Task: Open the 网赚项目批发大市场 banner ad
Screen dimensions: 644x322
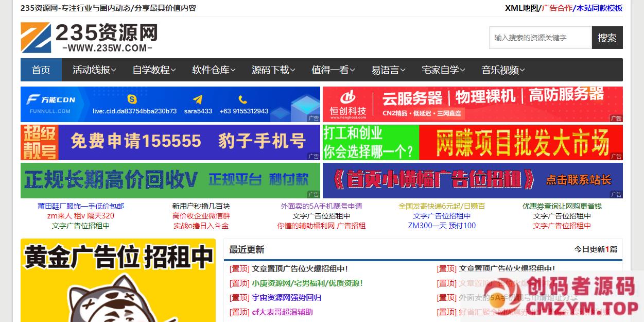Action: [x=473, y=142]
